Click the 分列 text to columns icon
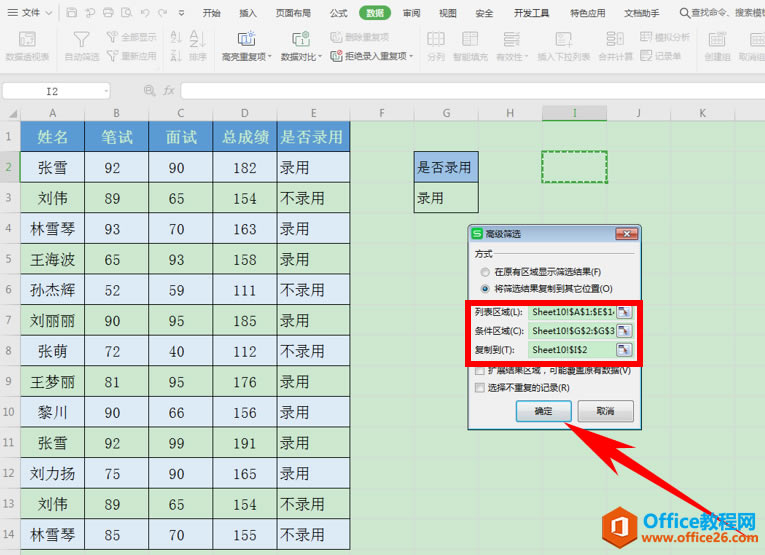765x555 pixels. [436, 39]
